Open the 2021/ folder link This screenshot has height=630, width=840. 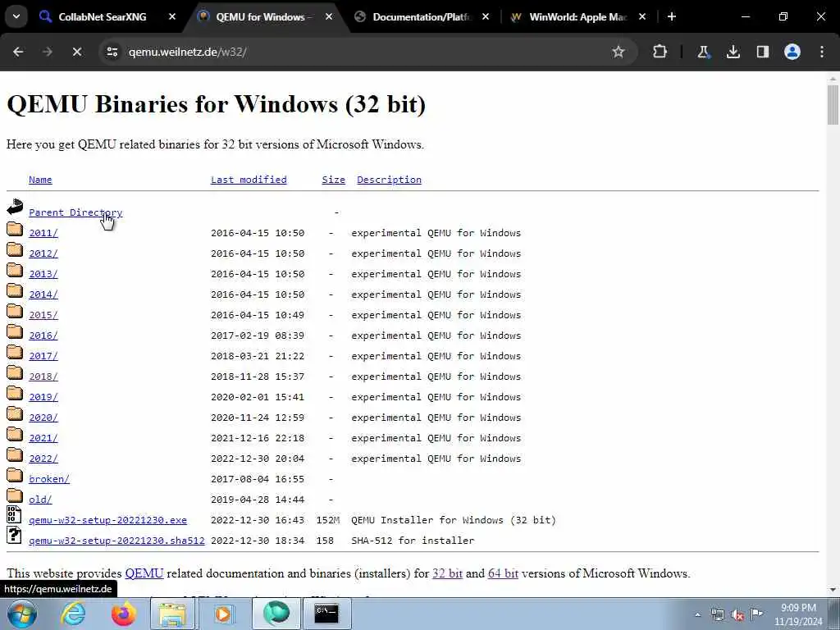point(43,438)
